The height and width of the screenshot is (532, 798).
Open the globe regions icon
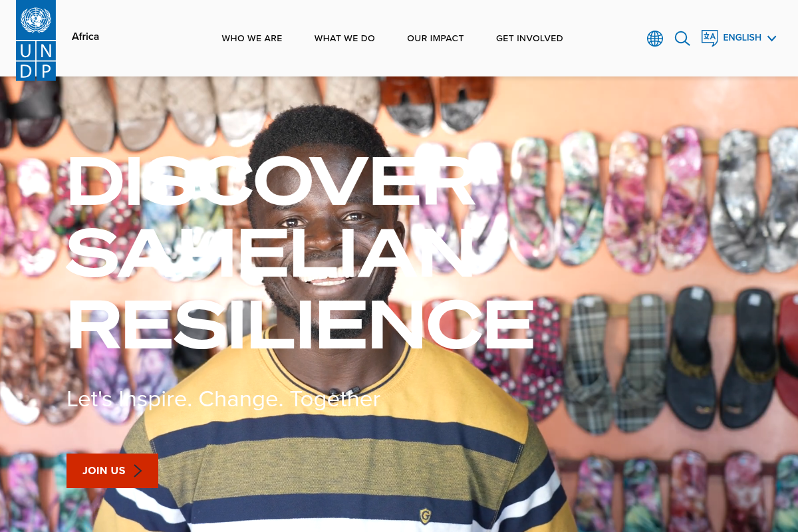pyautogui.click(x=655, y=39)
